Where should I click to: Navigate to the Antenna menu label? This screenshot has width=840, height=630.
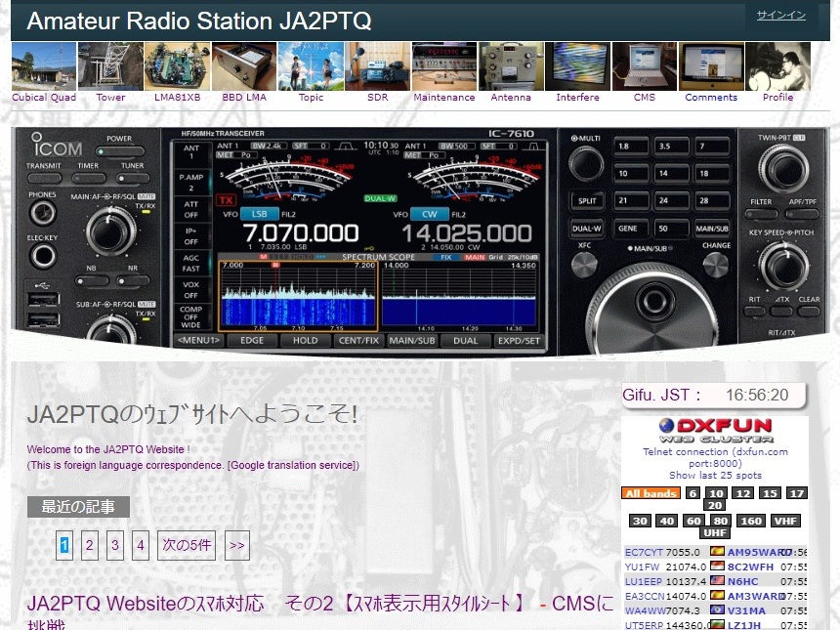pos(511,98)
